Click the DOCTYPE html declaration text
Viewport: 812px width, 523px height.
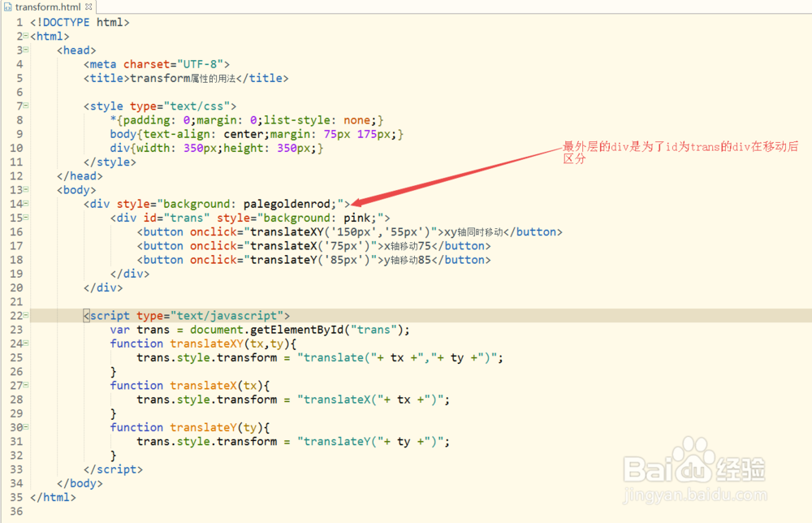click(x=80, y=22)
